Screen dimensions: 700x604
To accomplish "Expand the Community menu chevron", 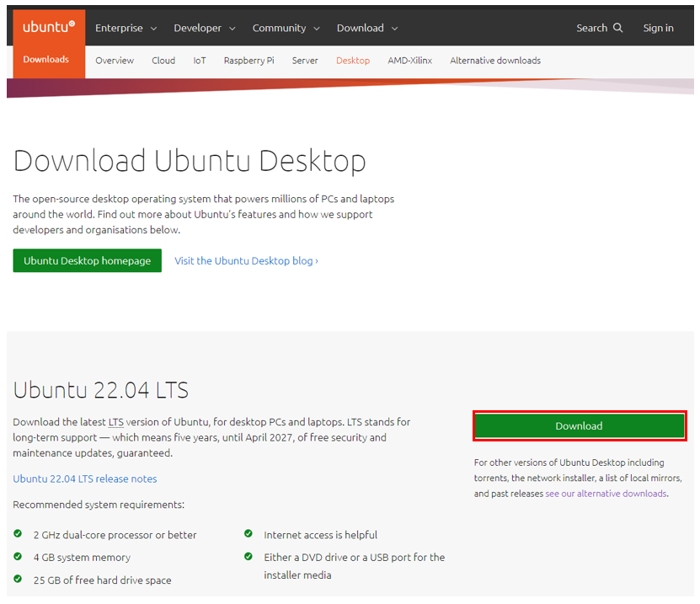I will 317,29.
